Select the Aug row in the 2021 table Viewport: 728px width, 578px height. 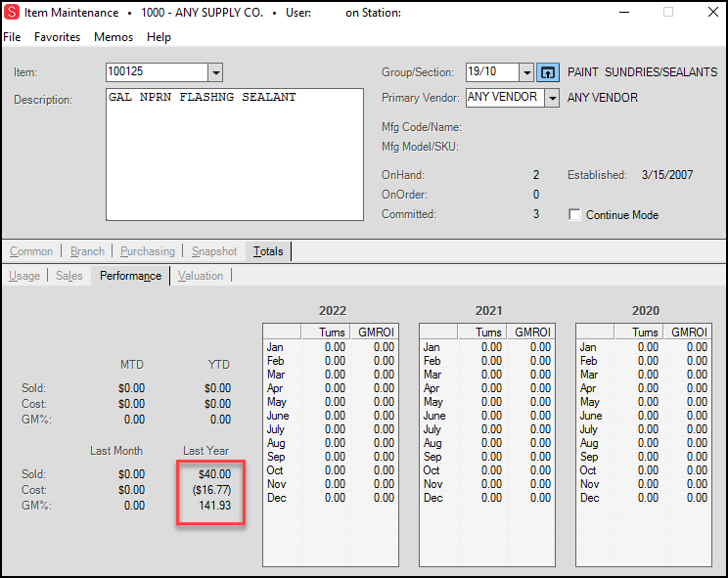pos(487,443)
